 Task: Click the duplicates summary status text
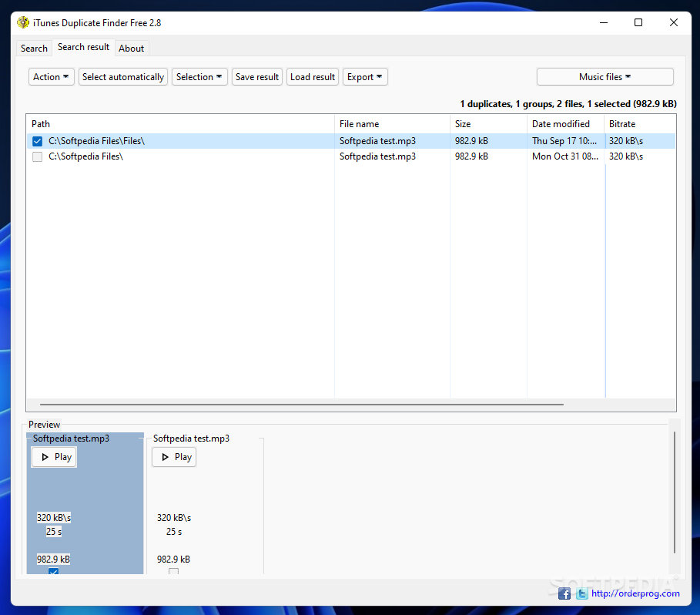click(568, 104)
